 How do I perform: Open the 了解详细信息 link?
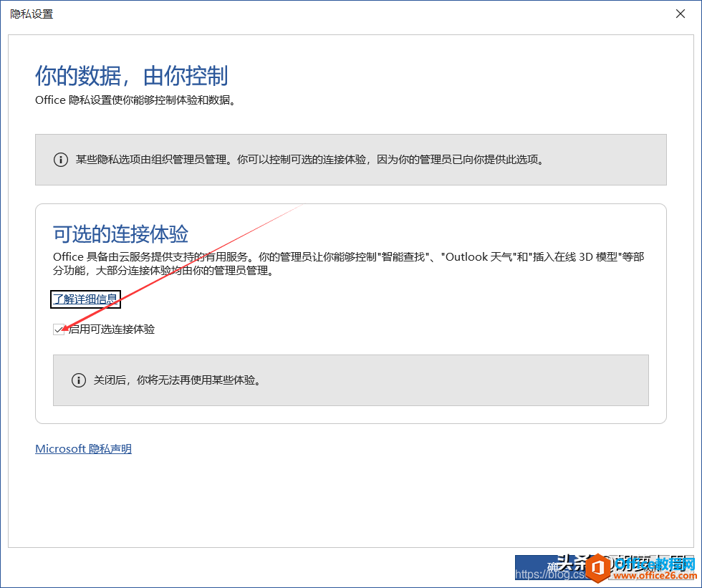pos(85,299)
